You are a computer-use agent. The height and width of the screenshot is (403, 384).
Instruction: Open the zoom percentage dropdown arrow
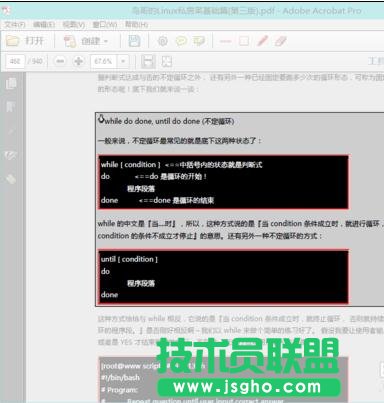(x=123, y=61)
